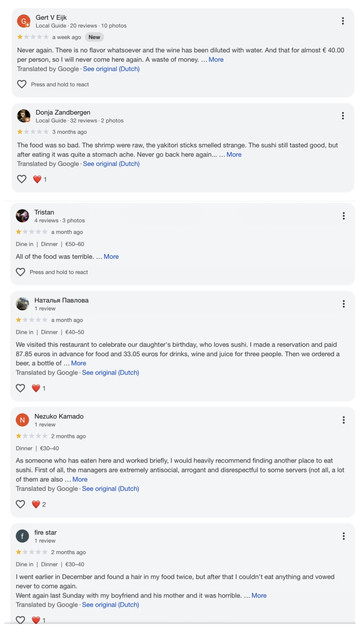Click Gert V Eijk's profile avatar
Image resolution: width=360 pixels, height=640 pixels.
pyautogui.click(x=24, y=21)
